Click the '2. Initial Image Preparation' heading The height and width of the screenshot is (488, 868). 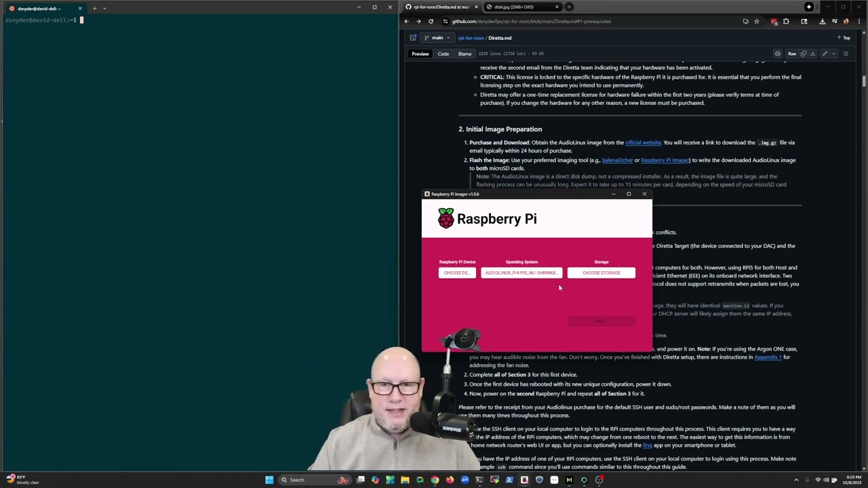pyautogui.click(x=500, y=129)
